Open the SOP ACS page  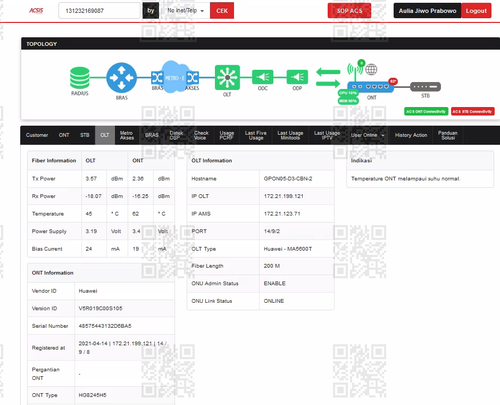349,11
